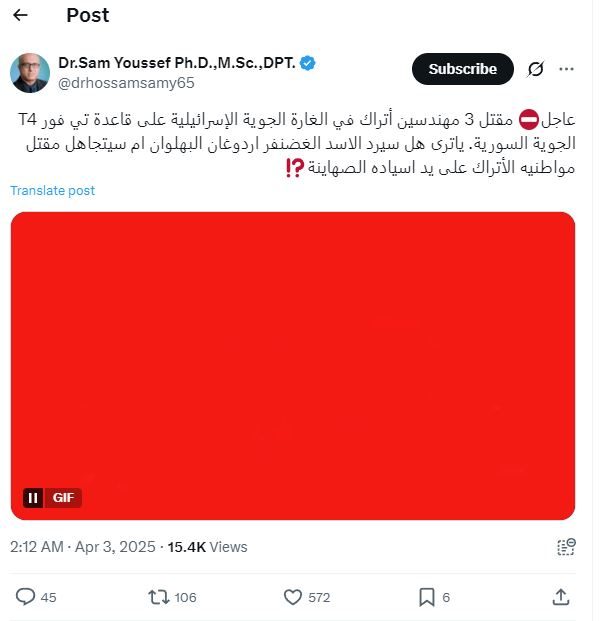Open the @drhossamsamy65 handle link

click(126, 83)
